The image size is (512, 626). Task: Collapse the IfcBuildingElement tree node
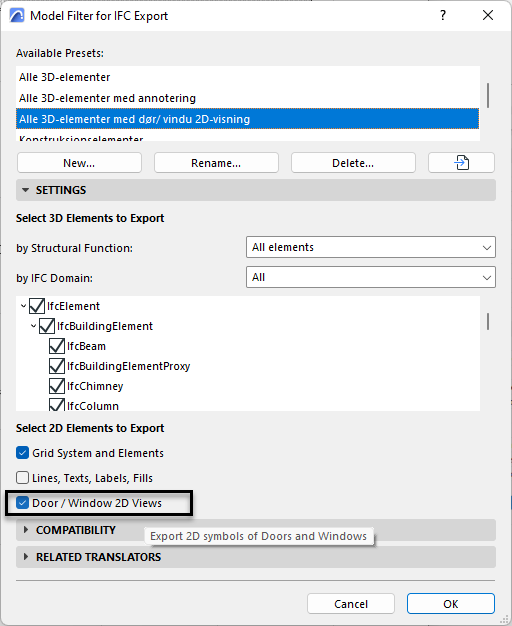point(34,326)
